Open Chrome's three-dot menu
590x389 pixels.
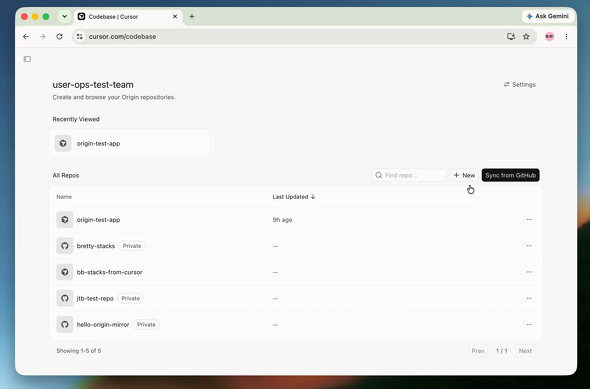pyautogui.click(x=566, y=36)
